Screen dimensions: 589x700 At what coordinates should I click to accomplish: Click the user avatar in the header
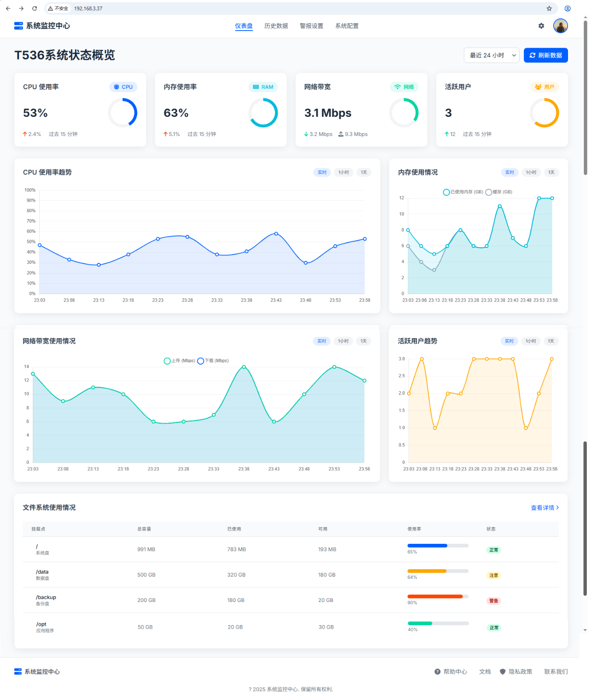click(x=560, y=26)
